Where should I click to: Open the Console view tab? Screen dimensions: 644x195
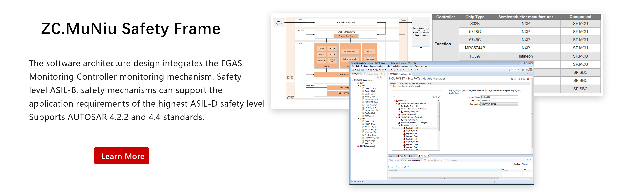coord(429,160)
